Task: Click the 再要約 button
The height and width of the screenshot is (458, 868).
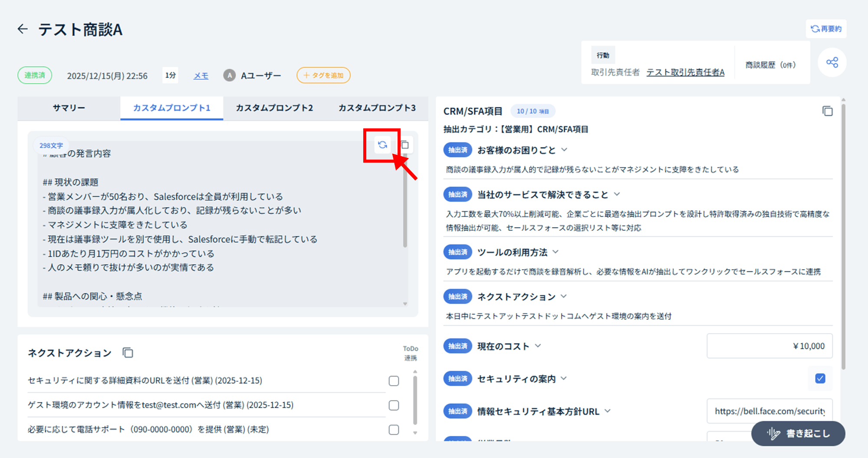Action: (826, 29)
